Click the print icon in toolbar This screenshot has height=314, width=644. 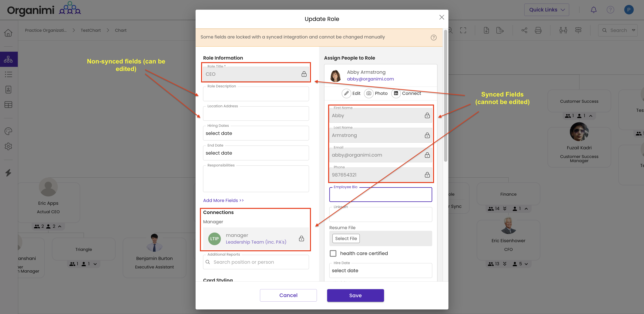(x=538, y=30)
